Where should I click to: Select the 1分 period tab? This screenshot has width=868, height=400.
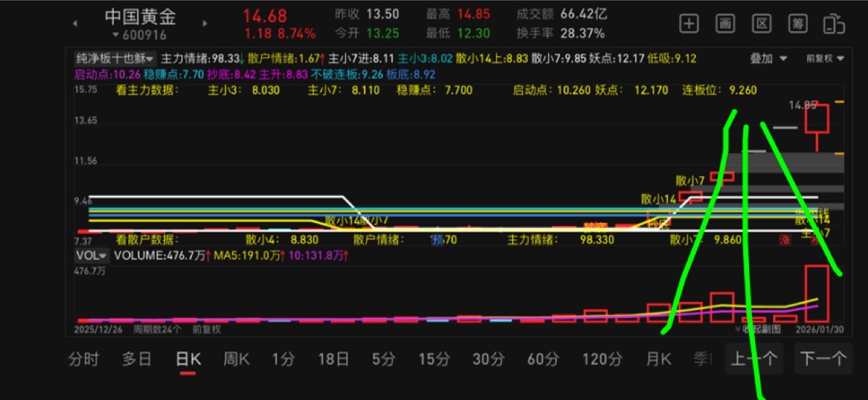pyautogui.click(x=284, y=359)
